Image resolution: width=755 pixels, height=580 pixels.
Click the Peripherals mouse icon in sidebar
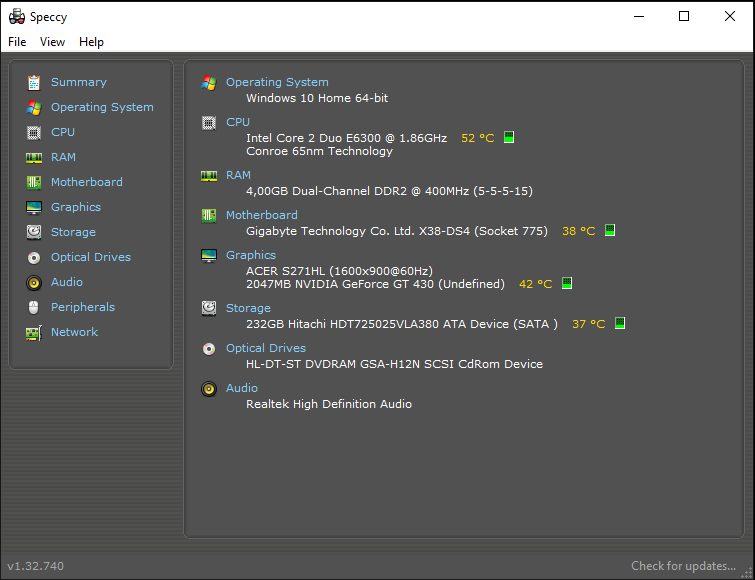34,307
